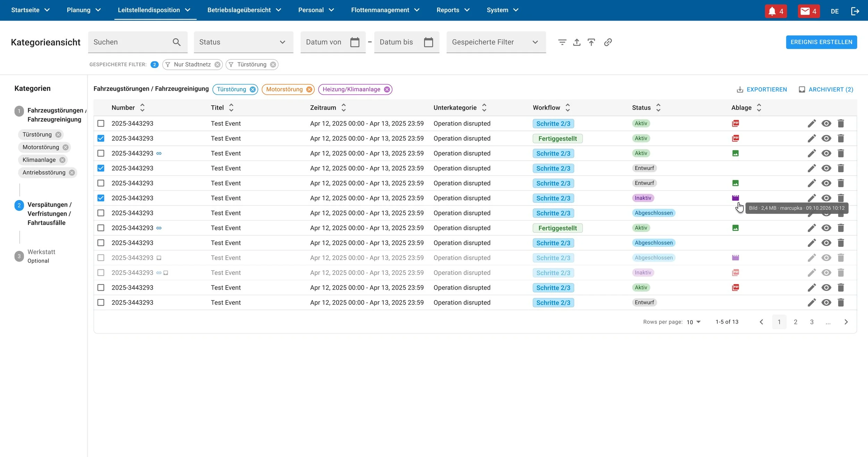This screenshot has width=868, height=457.
Task: Open the Flottenmanagement menu
Action: tap(385, 10)
